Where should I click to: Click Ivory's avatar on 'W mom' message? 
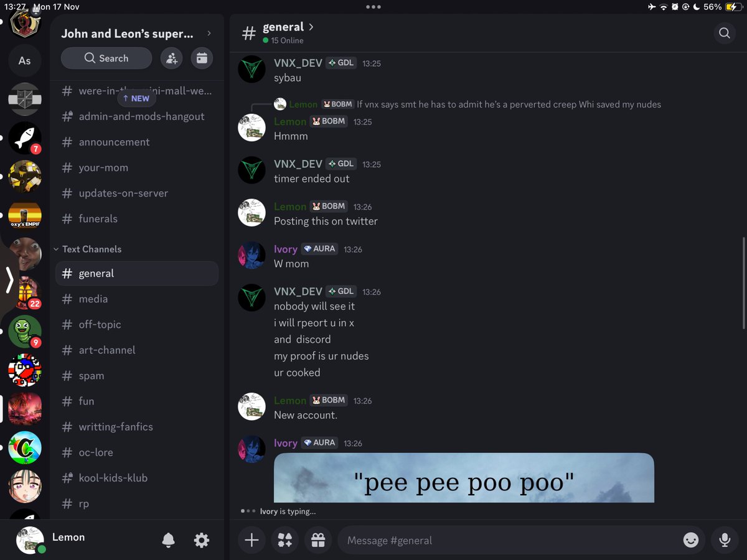pyautogui.click(x=252, y=255)
